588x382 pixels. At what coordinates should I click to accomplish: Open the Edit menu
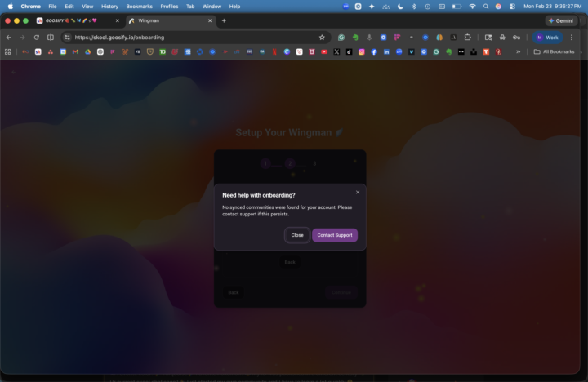click(x=69, y=7)
